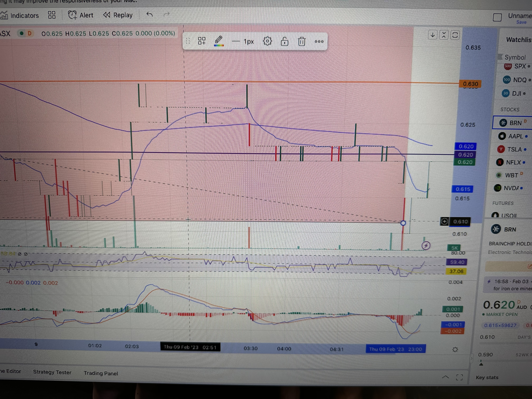Open the Trading Panel tab
The image size is (532, 399).
pyautogui.click(x=101, y=373)
